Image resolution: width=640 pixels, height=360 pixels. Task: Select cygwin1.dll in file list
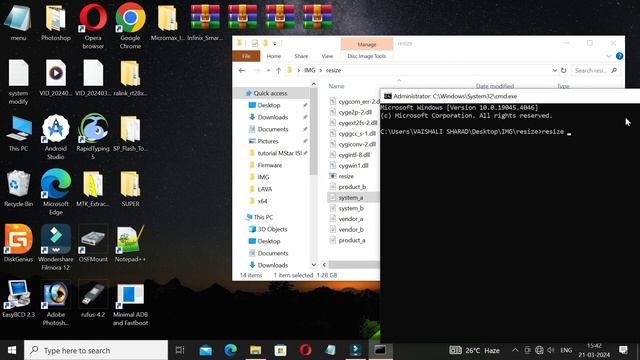click(x=353, y=165)
